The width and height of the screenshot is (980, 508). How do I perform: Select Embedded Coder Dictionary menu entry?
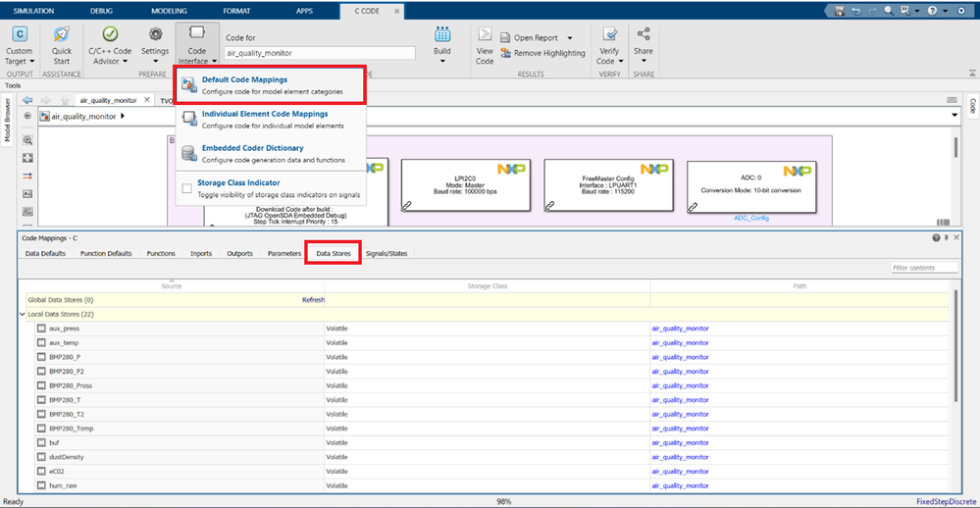pos(272,154)
